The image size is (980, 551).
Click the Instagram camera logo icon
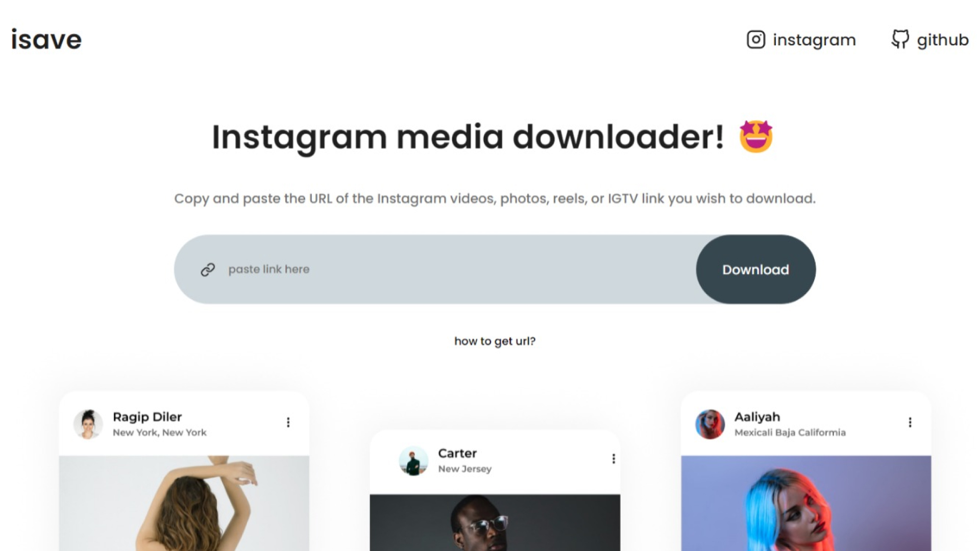pyautogui.click(x=756, y=39)
